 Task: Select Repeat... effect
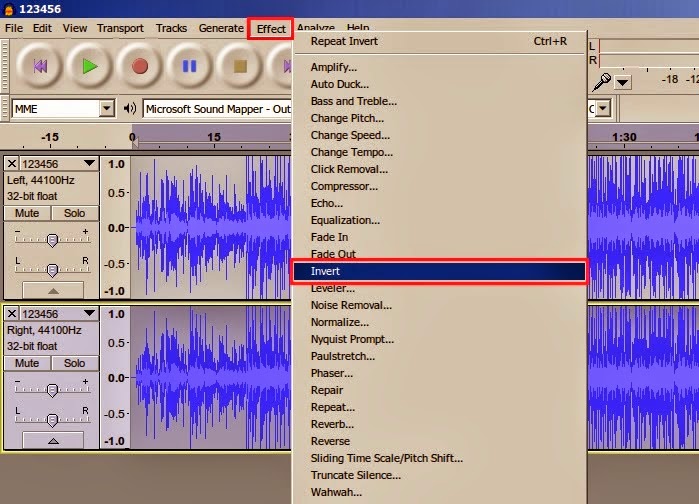click(439, 407)
